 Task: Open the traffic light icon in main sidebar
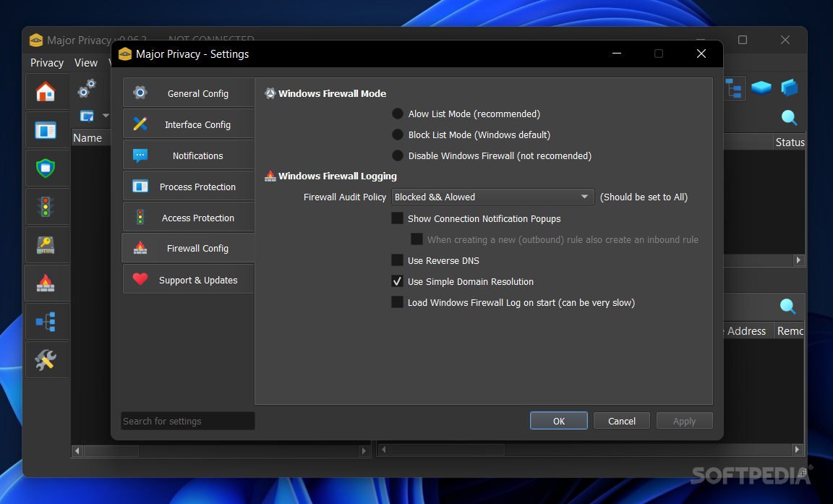pyautogui.click(x=46, y=207)
